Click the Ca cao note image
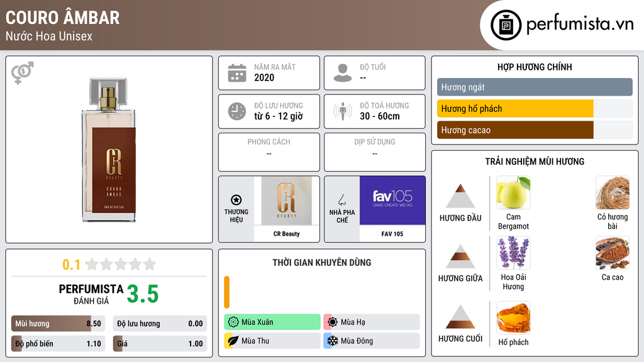Image resolution: width=644 pixels, height=362 pixels. [613, 253]
